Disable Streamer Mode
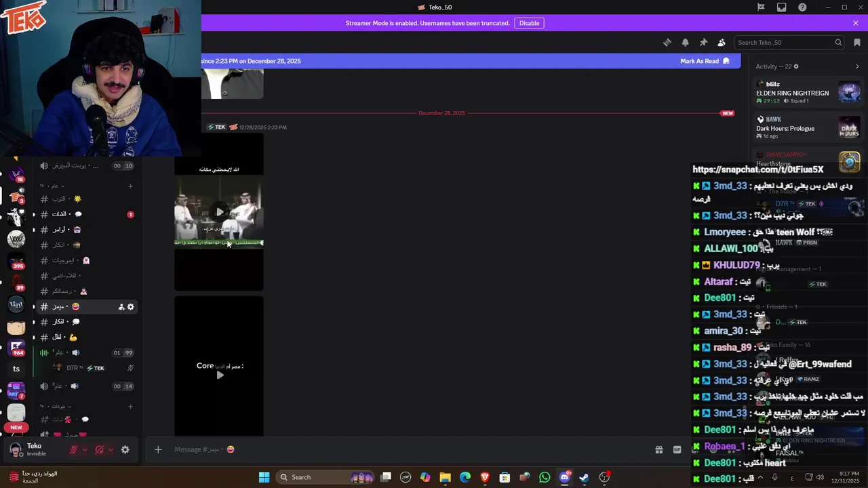868x488 pixels. click(529, 23)
